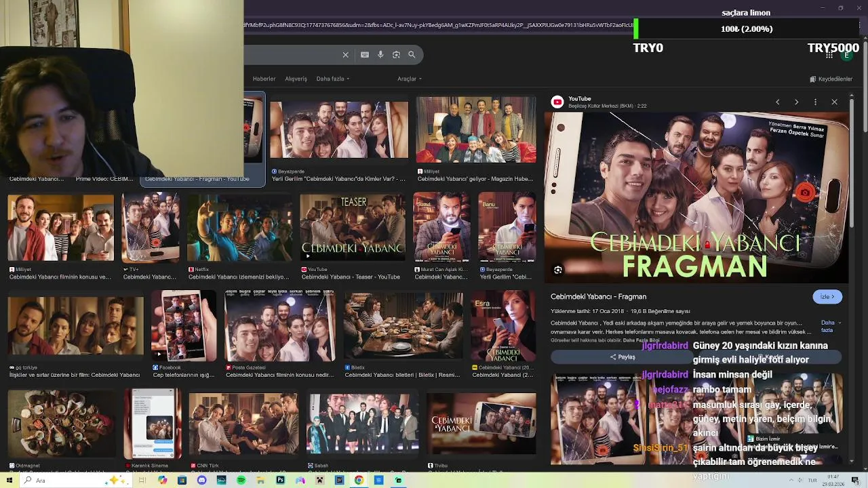Open Discord from the taskbar

pyautogui.click(x=201, y=480)
